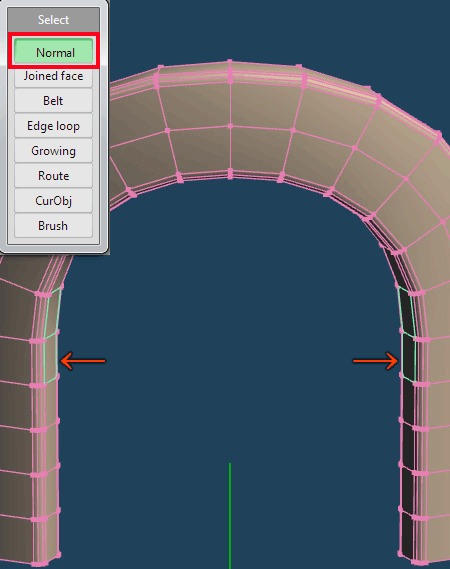The image size is (450, 569).
Task: Activate the Normal selection mode
Action: click(53, 52)
